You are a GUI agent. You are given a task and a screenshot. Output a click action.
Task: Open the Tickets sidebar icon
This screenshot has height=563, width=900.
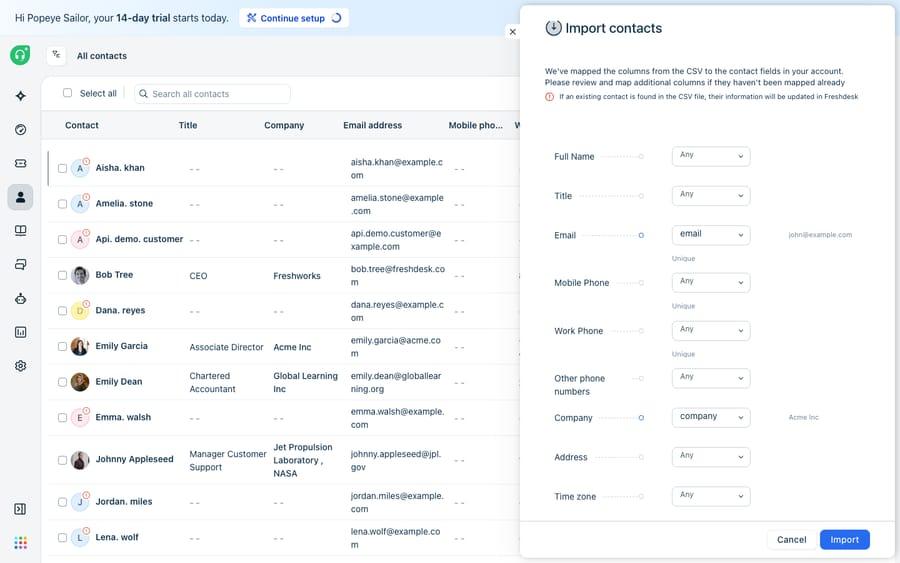click(x=21, y=164)
